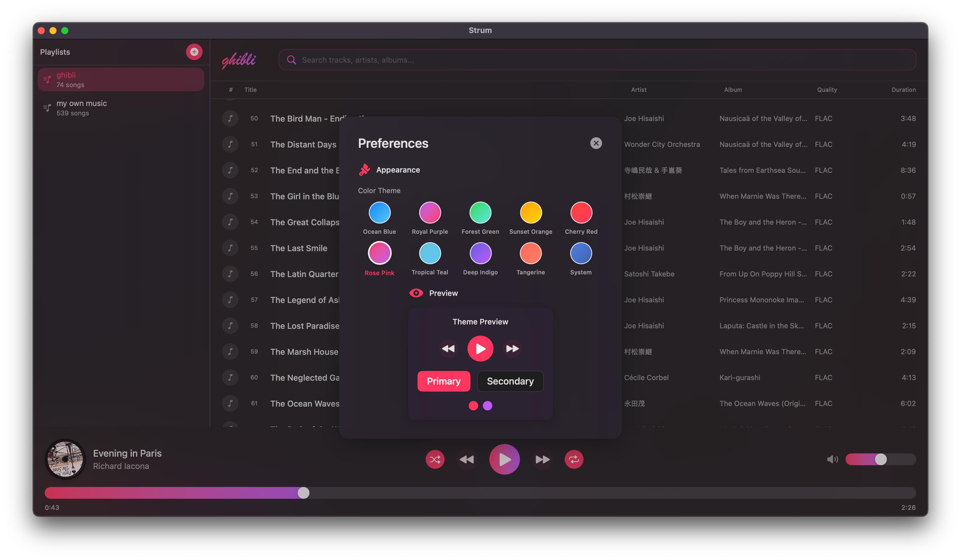Click note icon for The Lost Paradise
This screenshot has width=961, height=560.
pyautogui.click(x=230, y=326)
